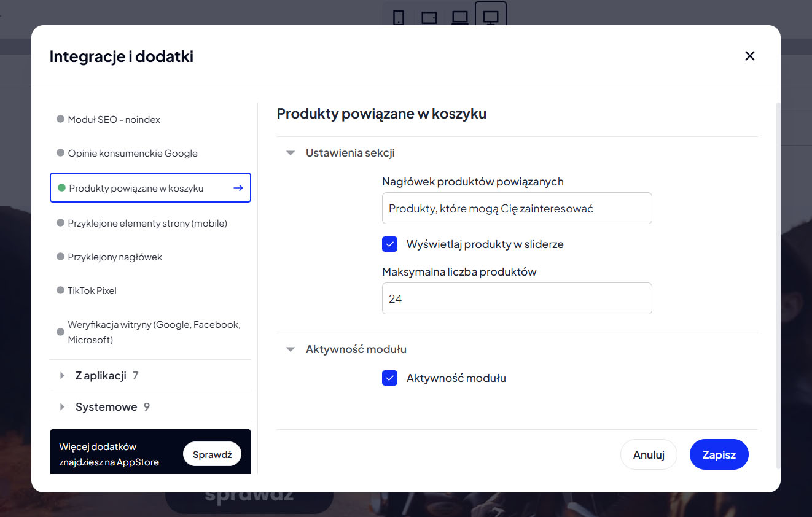812x517 pixels.
Task: Click arrow icon beside Produkty powiązane w koszyku
Action: pyautogui.click(x=238, y=188)
